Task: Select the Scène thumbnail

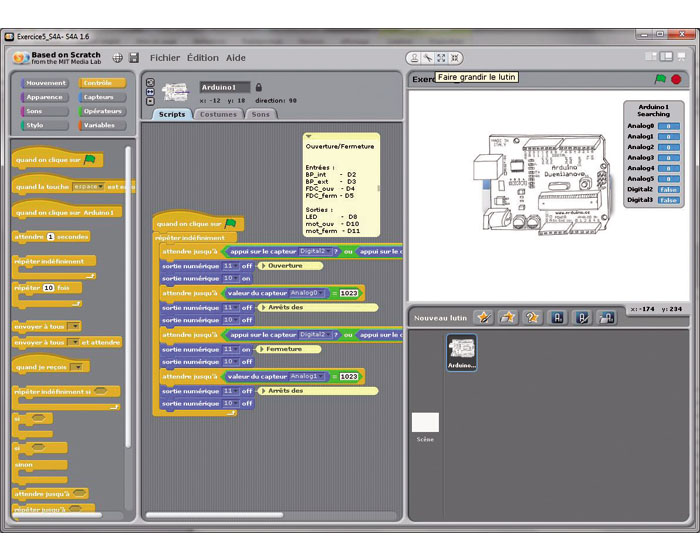Action: click(425, 424)
